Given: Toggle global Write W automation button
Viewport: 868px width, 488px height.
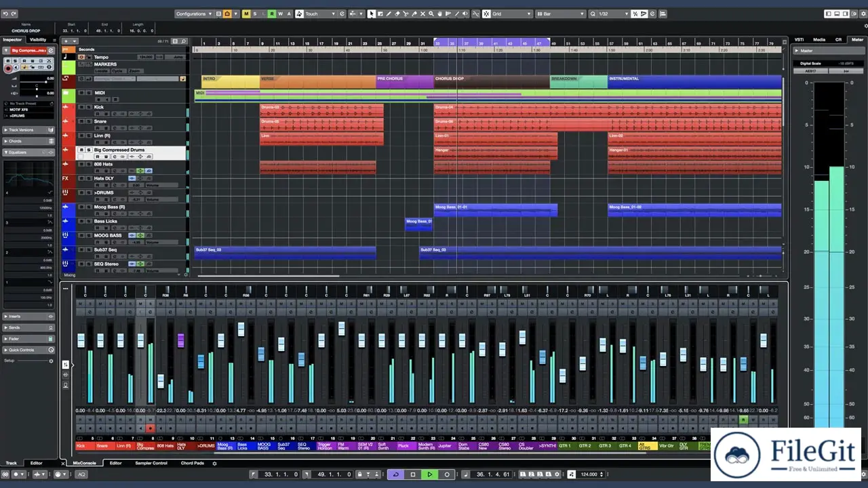Looking at the screenshot, I should click(x=280, y=14).
